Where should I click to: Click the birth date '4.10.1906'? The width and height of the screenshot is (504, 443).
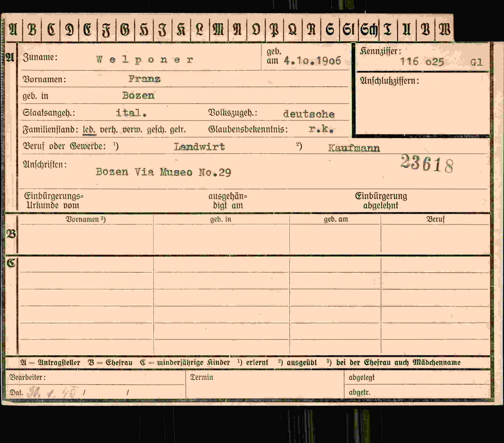[x=312, y=61]
